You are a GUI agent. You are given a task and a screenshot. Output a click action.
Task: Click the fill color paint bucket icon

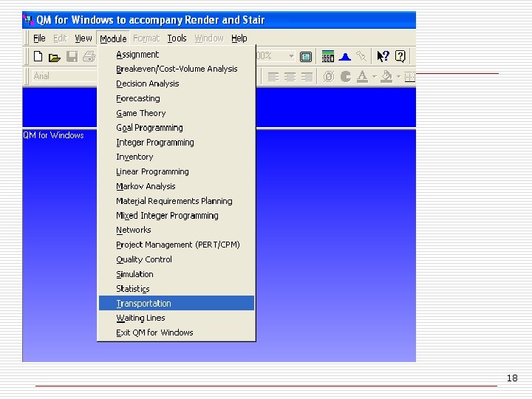(x=386, y=77)
